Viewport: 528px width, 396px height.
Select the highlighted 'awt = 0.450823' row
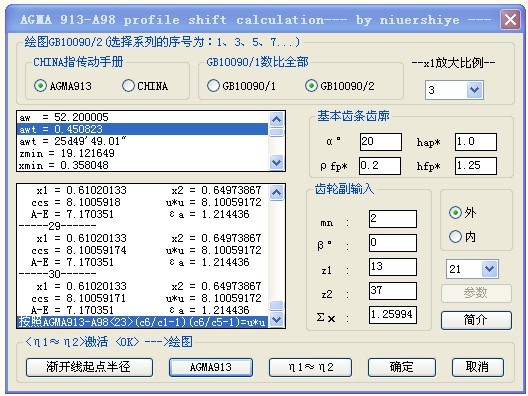[x=143, y=129]
